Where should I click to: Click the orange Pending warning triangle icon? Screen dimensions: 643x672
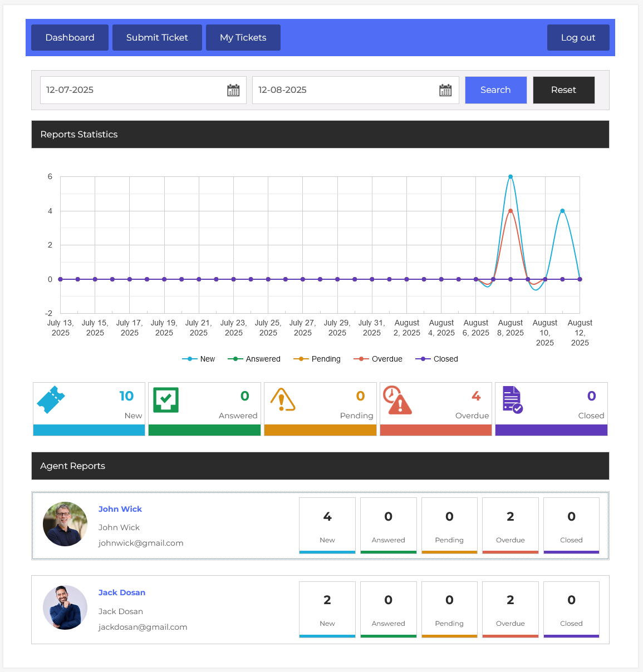click(282, 399)
